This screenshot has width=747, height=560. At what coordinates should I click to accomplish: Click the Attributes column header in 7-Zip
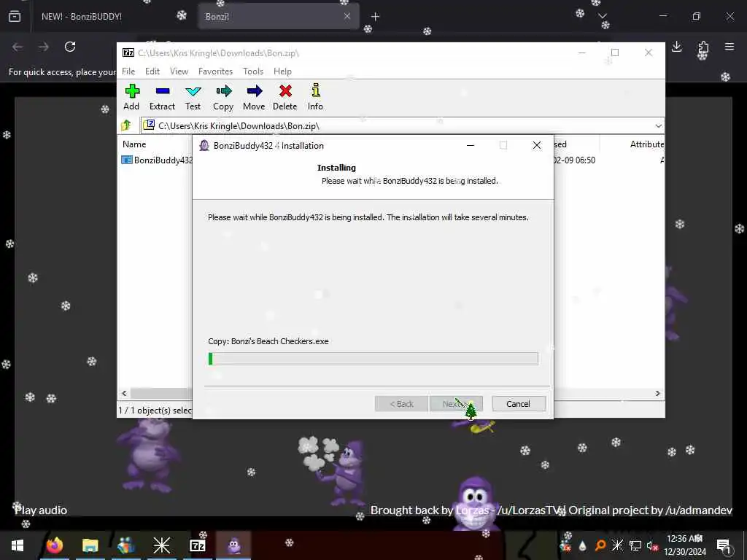pos(646,144)
